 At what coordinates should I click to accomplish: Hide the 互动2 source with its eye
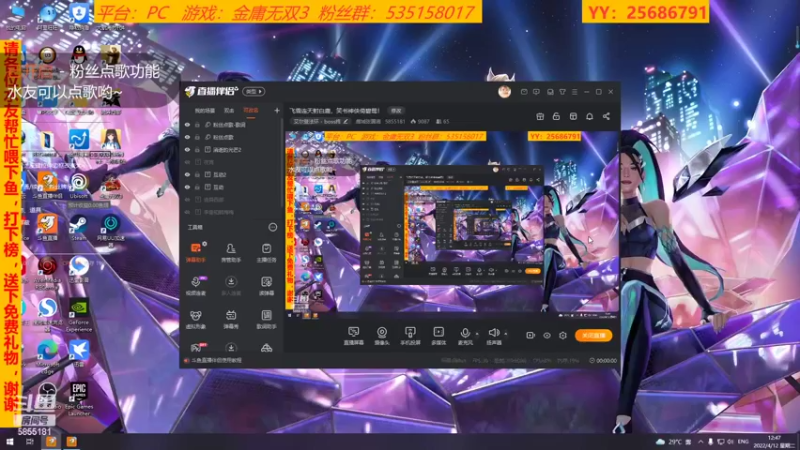pos(187,174)
